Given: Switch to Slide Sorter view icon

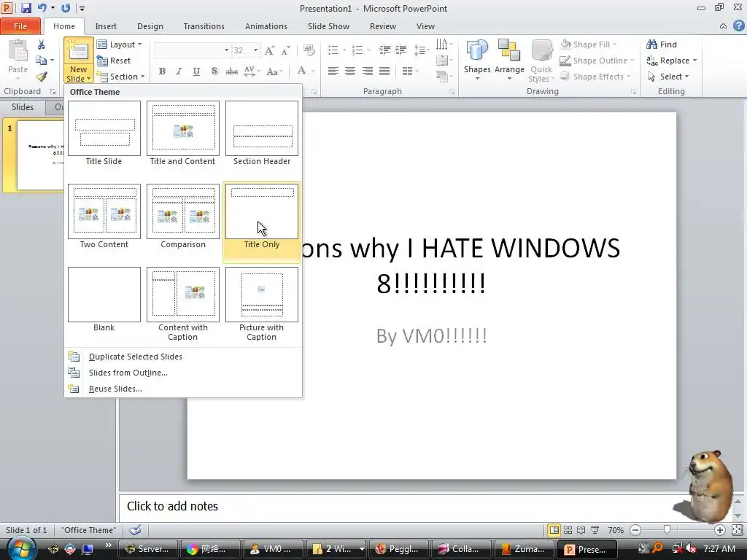Looking at the screenshot, I should (x=568, y=530).
